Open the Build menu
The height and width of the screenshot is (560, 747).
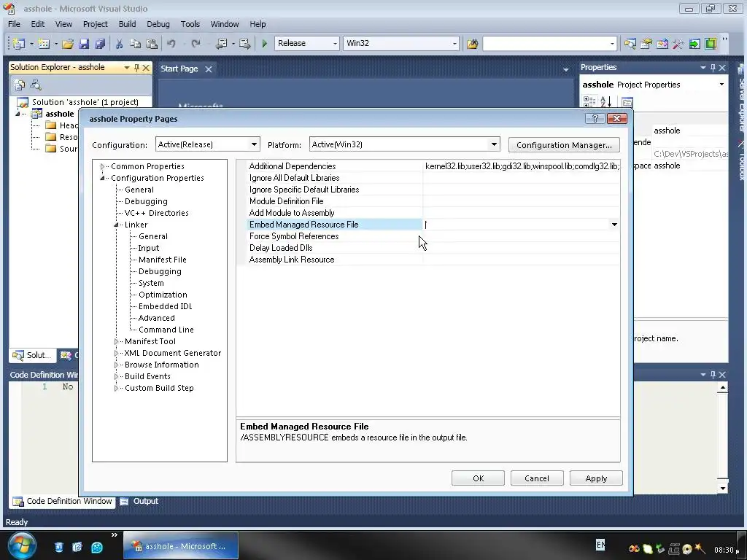pyautogui.click(x=127, y=24)
